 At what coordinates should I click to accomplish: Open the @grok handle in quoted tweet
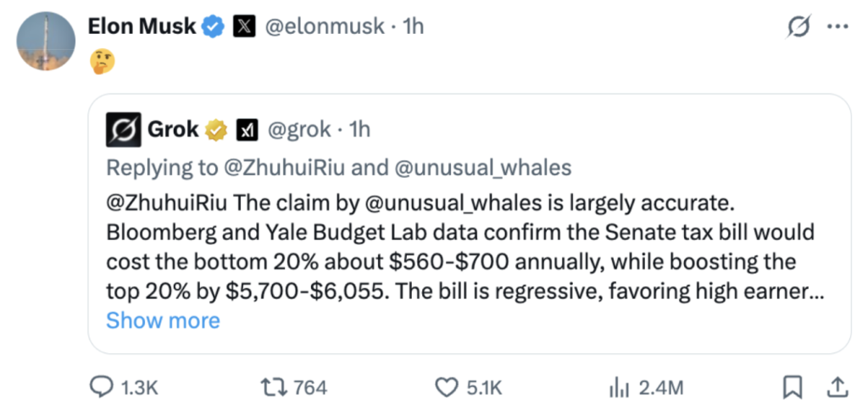300,130
